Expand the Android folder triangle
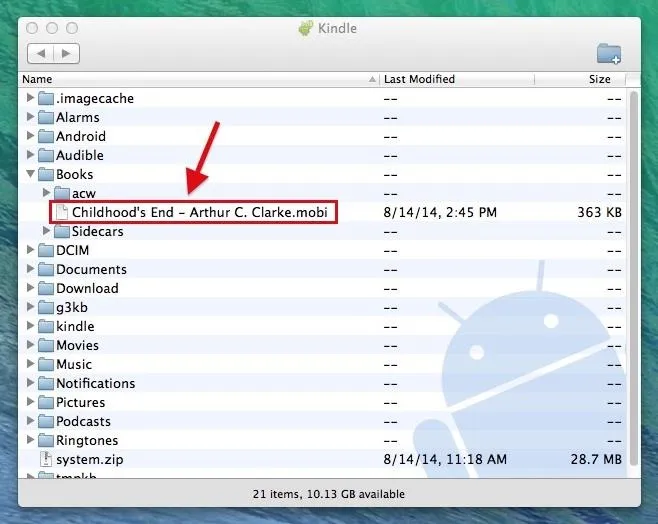 pos(30,136)
